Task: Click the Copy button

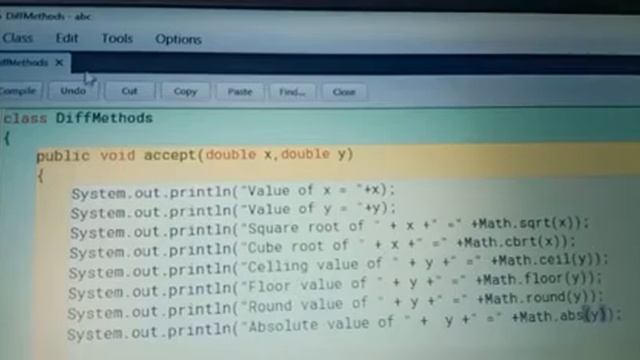Action: pos(185,92)
